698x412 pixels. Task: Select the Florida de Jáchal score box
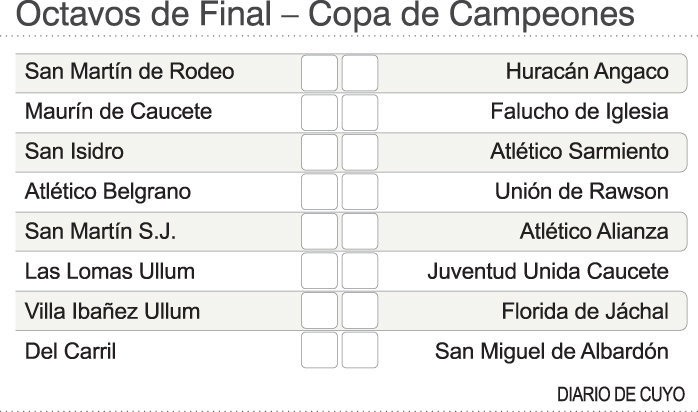[360, 311]
